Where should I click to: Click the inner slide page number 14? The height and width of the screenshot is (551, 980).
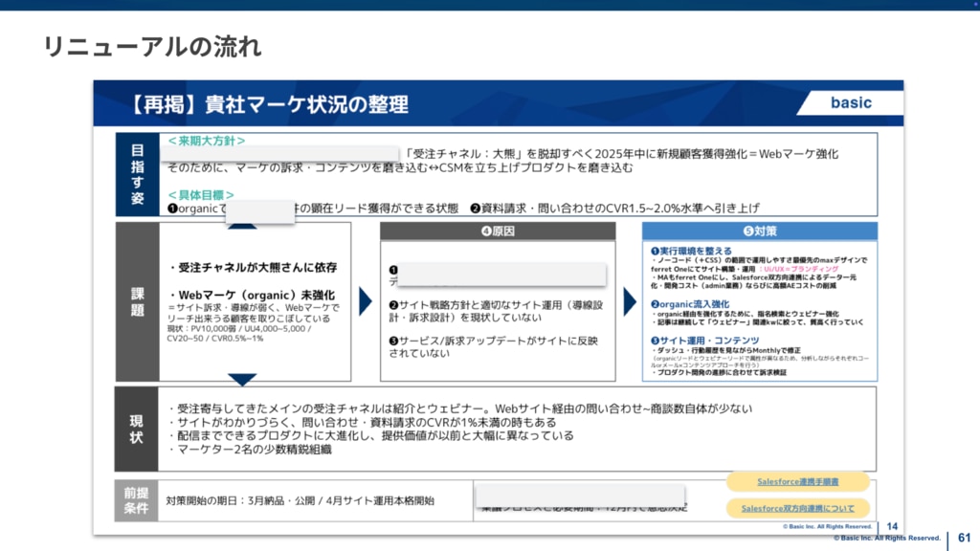[x=892, y=527]
